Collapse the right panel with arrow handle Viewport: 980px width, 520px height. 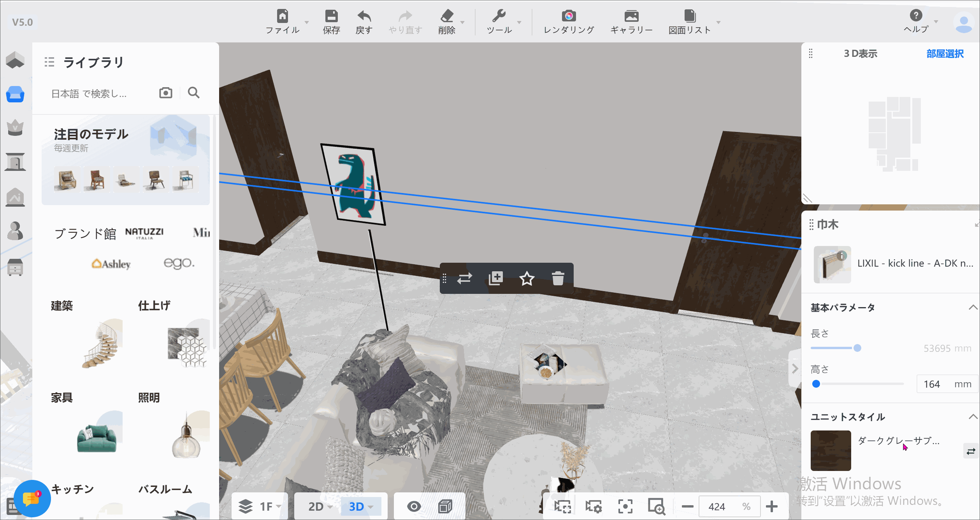(795, 369)
